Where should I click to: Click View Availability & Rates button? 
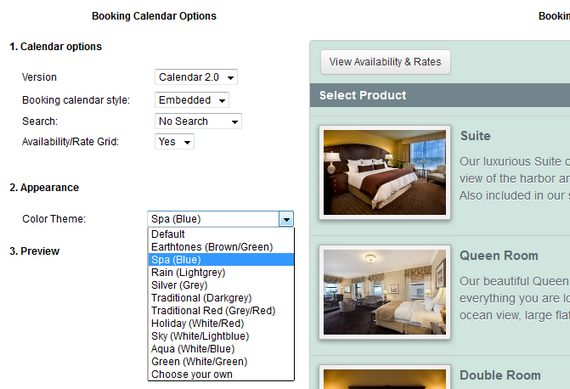(385, 62)
